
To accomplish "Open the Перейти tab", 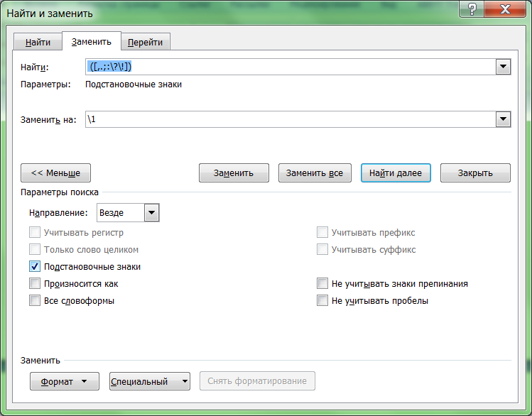I will click(x=145, y=42).
